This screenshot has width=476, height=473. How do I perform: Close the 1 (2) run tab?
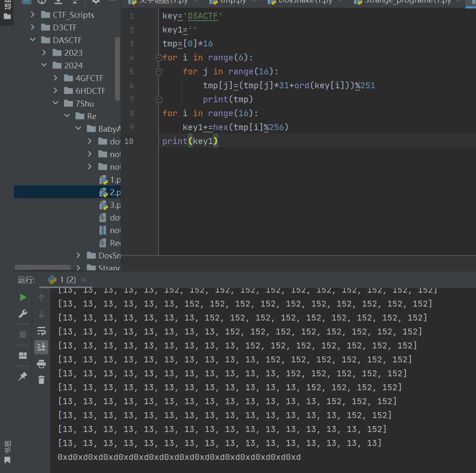83,280
